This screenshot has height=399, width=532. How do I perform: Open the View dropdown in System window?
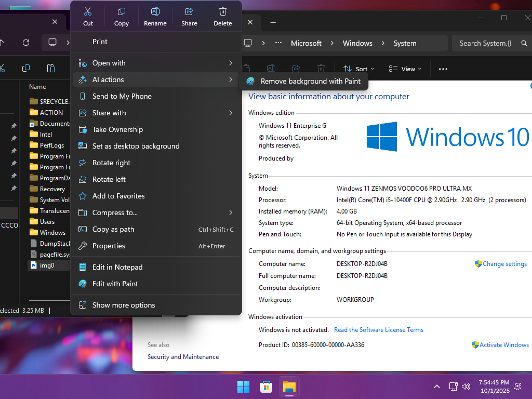click(405, 69)
